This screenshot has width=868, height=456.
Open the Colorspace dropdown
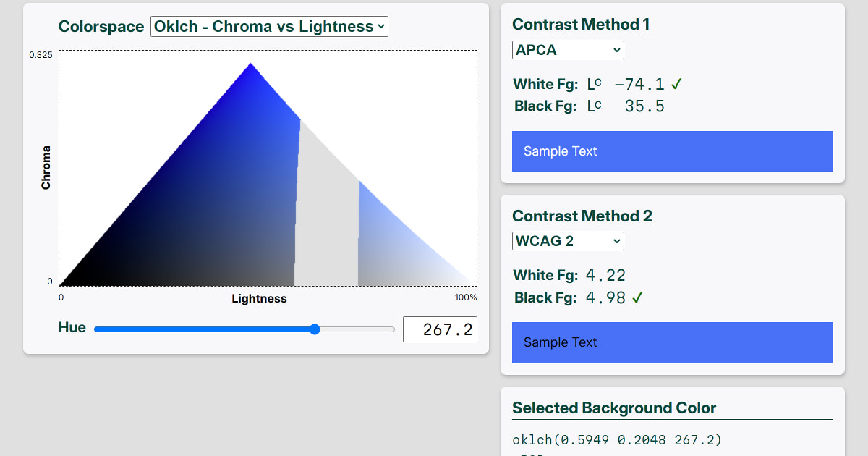269,27
